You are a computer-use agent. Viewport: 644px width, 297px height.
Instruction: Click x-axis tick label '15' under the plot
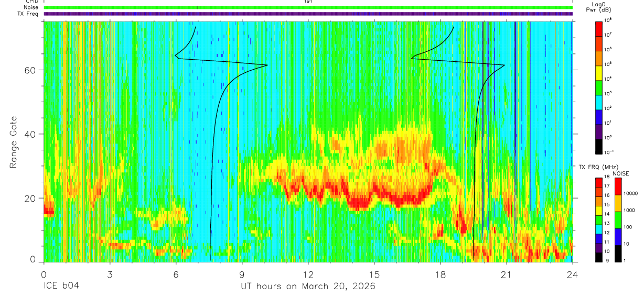tap(374, 274)
